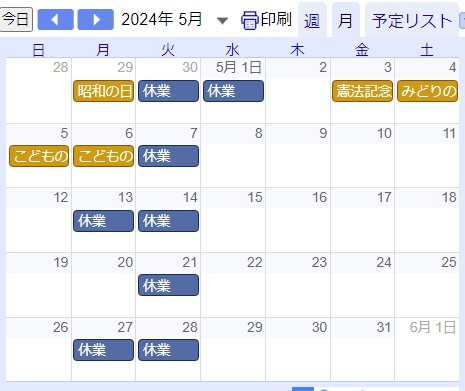Select date 31 in the calendar
This screenshot has height=391, width=465.
384,327
